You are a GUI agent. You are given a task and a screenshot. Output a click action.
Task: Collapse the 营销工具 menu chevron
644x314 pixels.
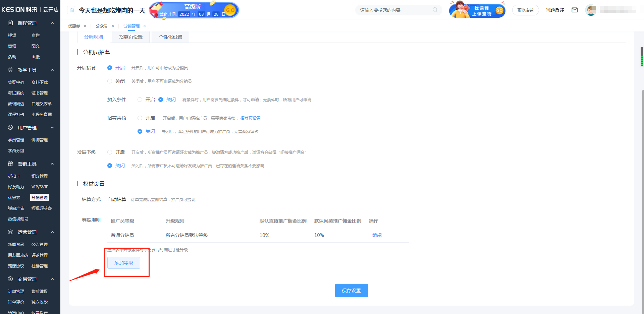point(52,164)
